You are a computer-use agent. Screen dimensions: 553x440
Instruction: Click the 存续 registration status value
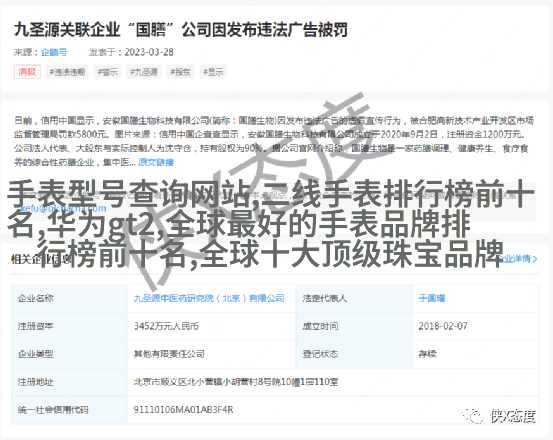[x=427, y=354]
